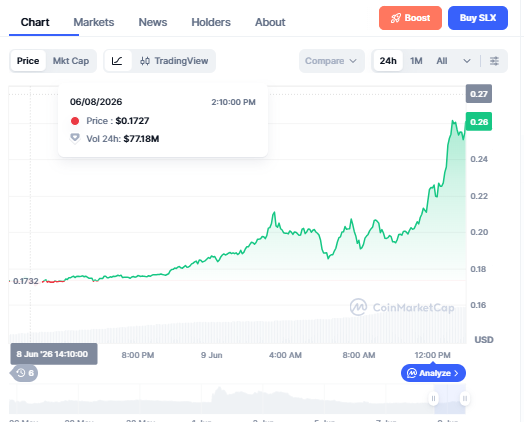Click the 8 Jun '26 14:10:00 crosshair label
Image resolution: width=524 pixels, height=422 pixels.
54,354
